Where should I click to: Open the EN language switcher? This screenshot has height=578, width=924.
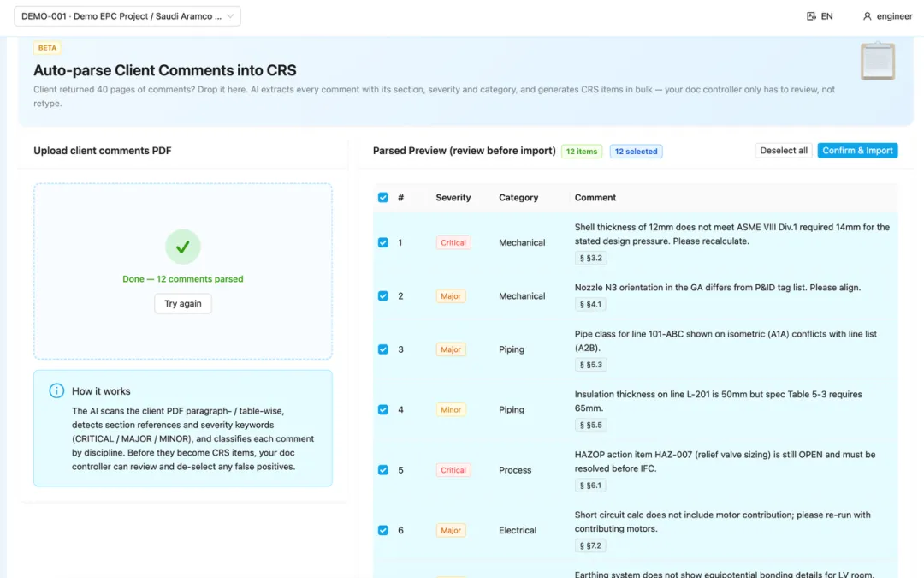click(x=820, y=16)
